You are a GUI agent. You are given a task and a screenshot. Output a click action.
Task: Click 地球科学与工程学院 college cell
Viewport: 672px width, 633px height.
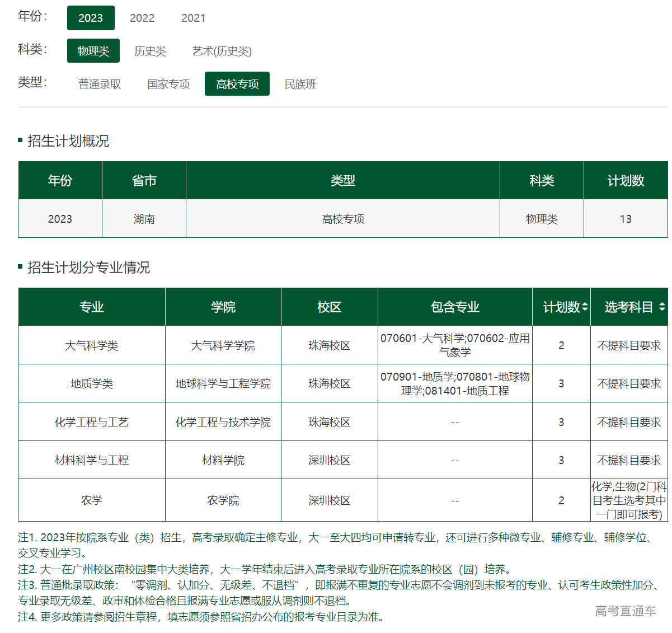click(x=223, y=383)
